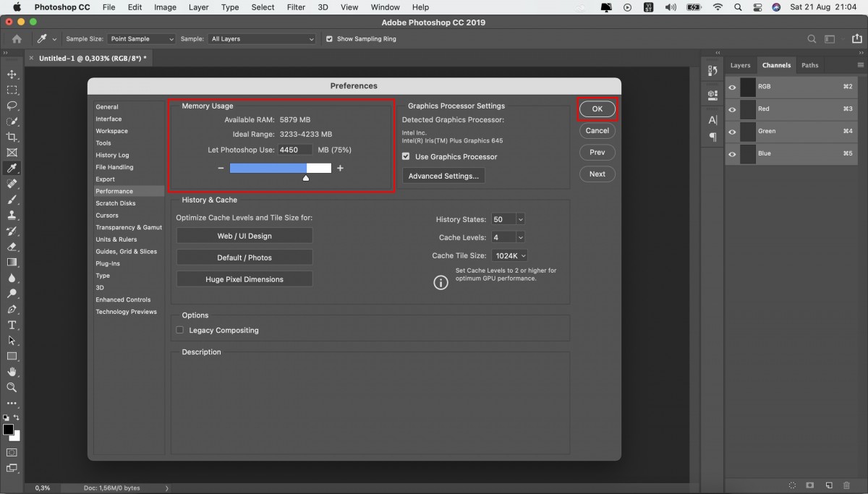Toggle Use Graphics Processor checkbox
The width and height of the screenshot is (868, 494).
[x=406, y=156]
